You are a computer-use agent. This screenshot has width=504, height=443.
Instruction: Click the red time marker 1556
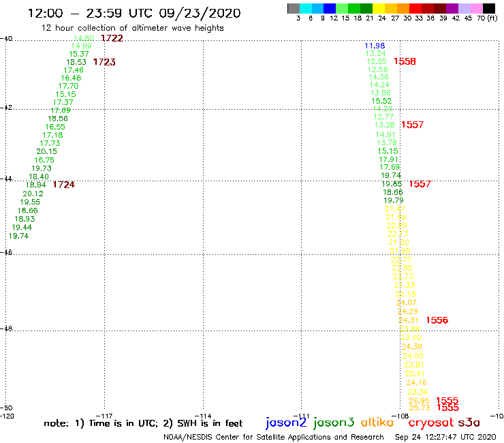pyautogui.click(x=437, y=320)
